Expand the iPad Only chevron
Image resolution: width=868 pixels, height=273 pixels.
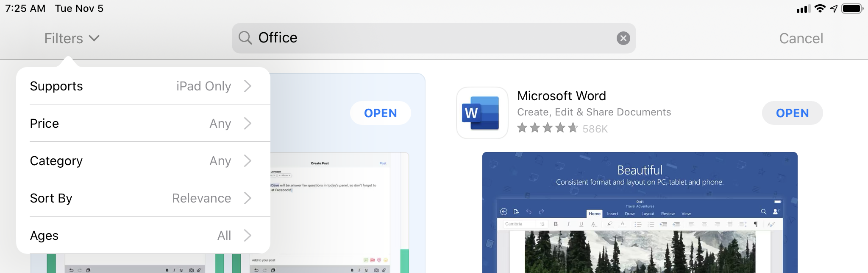pos(248,86)
